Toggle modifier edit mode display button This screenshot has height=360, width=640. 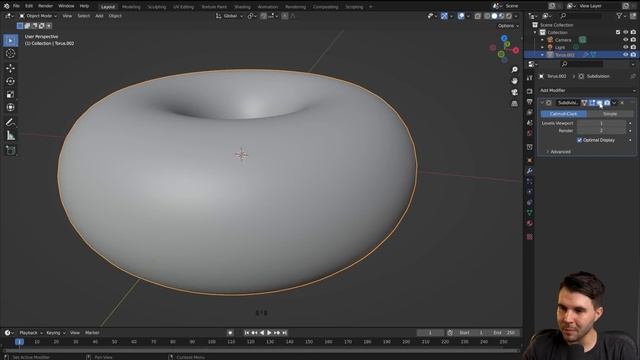[x=592, y=103]
